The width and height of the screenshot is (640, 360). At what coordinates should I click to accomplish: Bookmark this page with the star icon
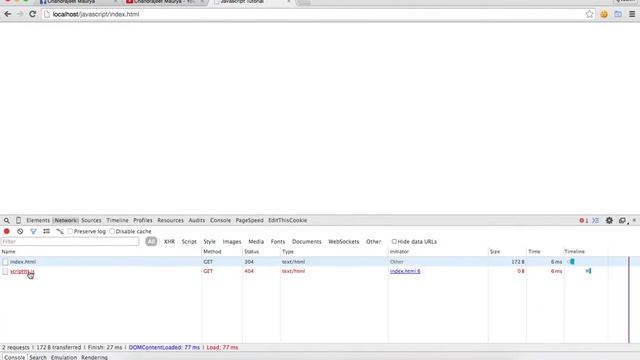[589, 14]
